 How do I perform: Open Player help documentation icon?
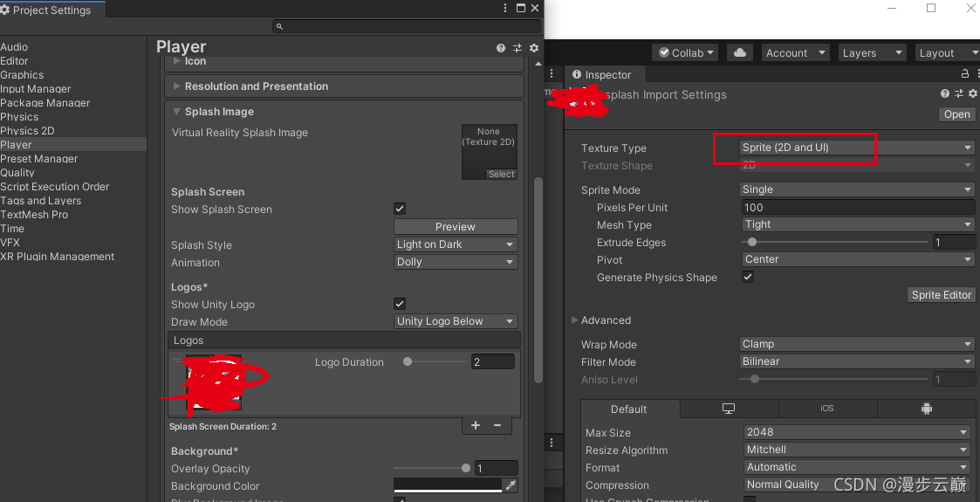(x=501, y=48)
